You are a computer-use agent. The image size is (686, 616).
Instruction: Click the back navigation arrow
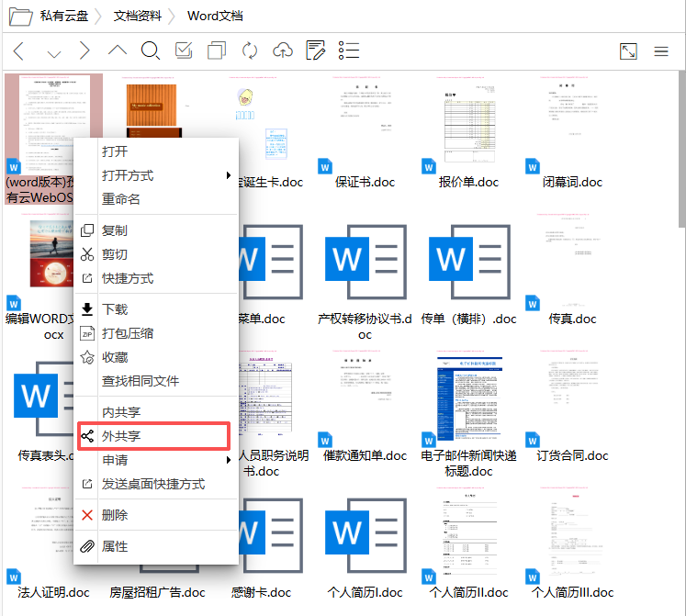[18, 50]
